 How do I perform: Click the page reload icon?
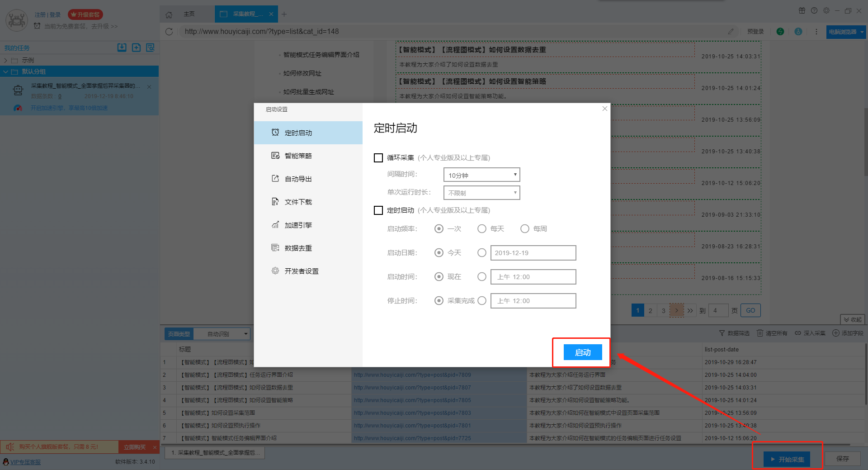169,31
